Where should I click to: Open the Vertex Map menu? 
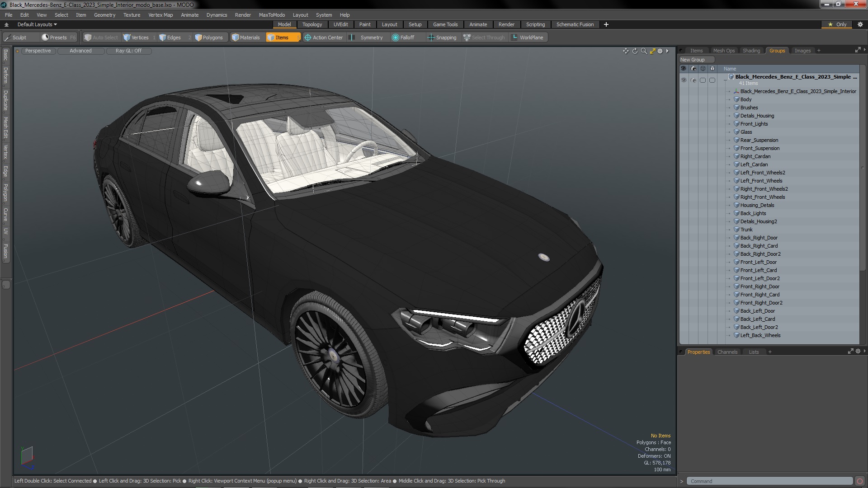coord(160,15)
